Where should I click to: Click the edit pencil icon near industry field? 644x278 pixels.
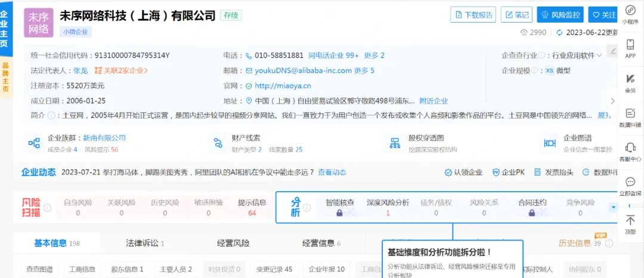pos(613,51)
